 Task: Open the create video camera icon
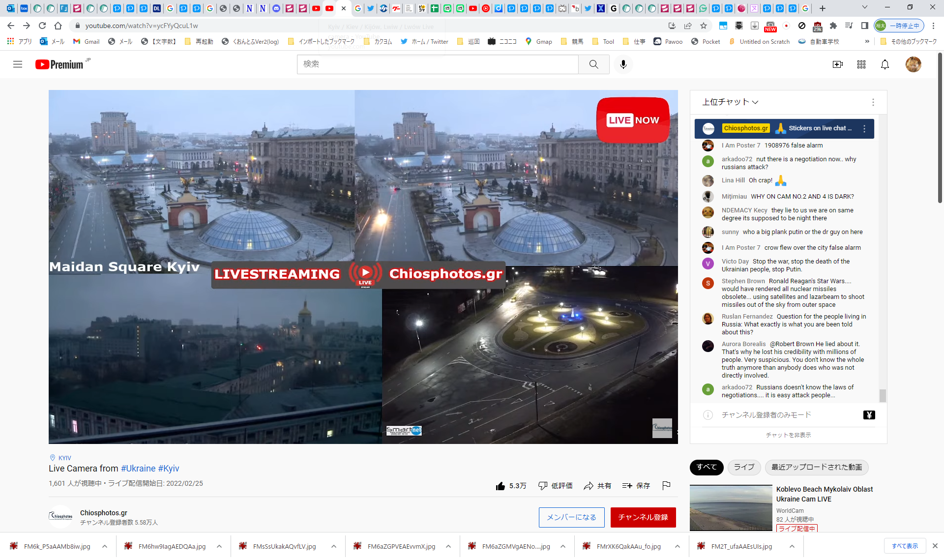837,64
